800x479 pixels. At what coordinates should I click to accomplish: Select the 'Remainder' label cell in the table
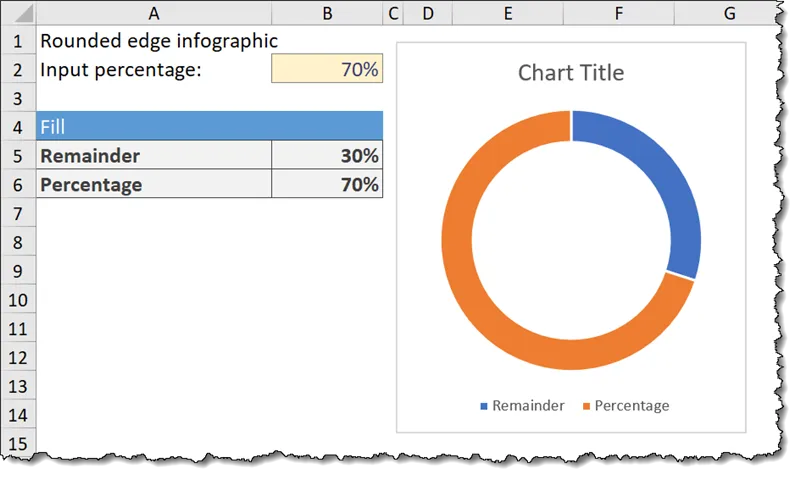pos(153,155)
